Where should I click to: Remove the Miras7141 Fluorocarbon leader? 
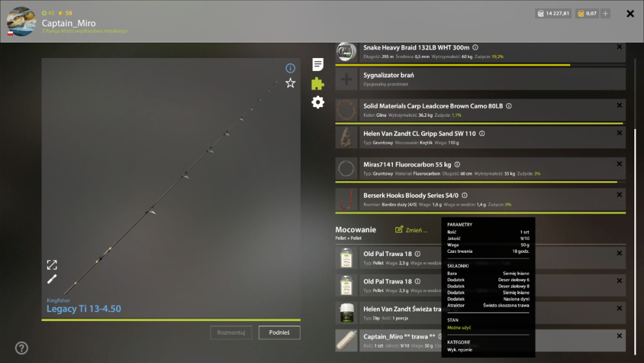pyautogui.click(x=619, y=164)
